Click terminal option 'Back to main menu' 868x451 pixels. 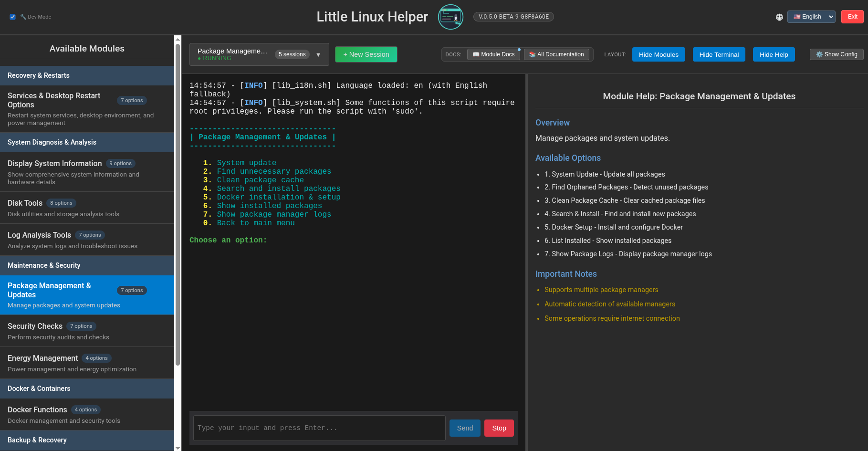pyautogui.click(x=256, y=223)
